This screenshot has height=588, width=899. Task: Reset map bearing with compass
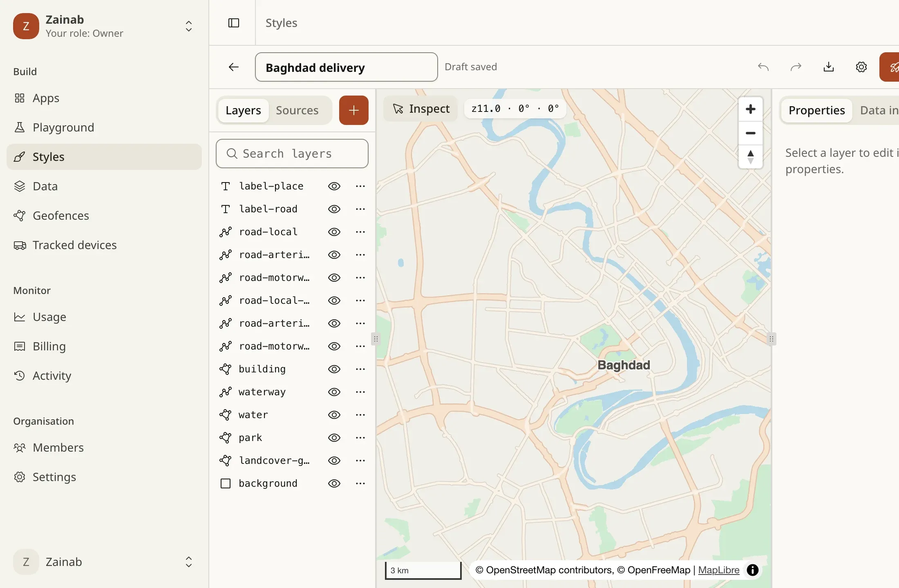click(x=750, y=157)
